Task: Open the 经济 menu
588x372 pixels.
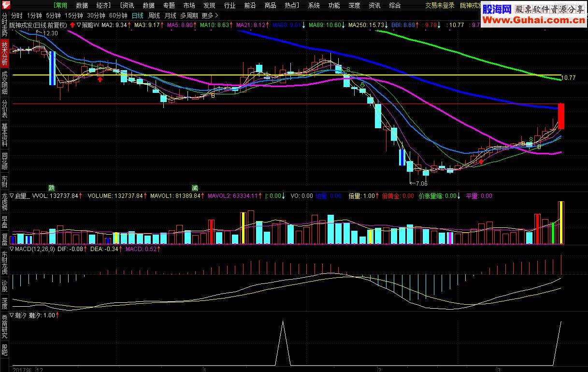Action: [x=103, y=6]
